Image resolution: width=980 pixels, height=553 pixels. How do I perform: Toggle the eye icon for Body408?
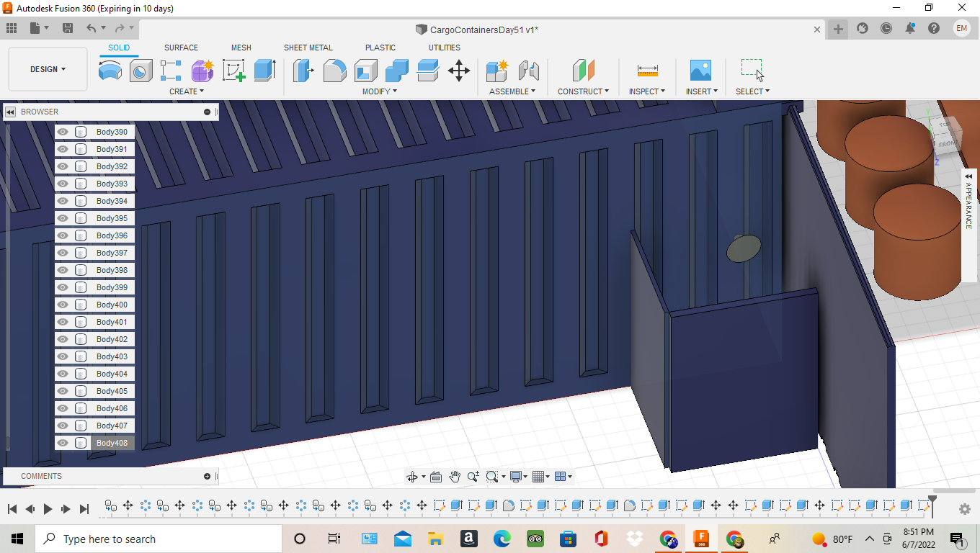(x=63, y=443)
